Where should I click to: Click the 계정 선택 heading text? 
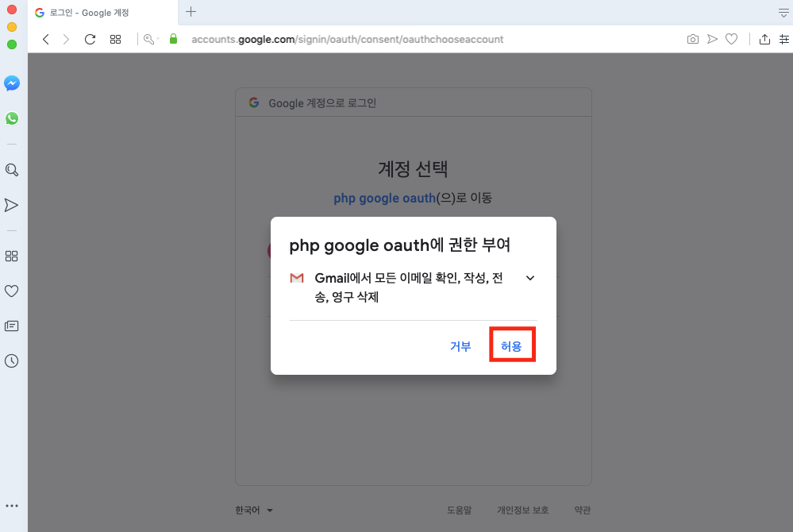click(x=414, y=169)
